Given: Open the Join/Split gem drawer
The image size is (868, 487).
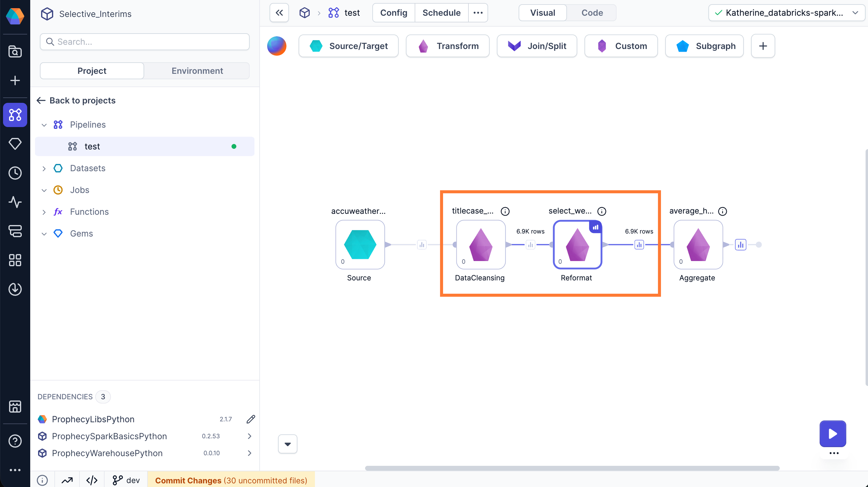Looking at the screenshot, I should click(537, 46).
